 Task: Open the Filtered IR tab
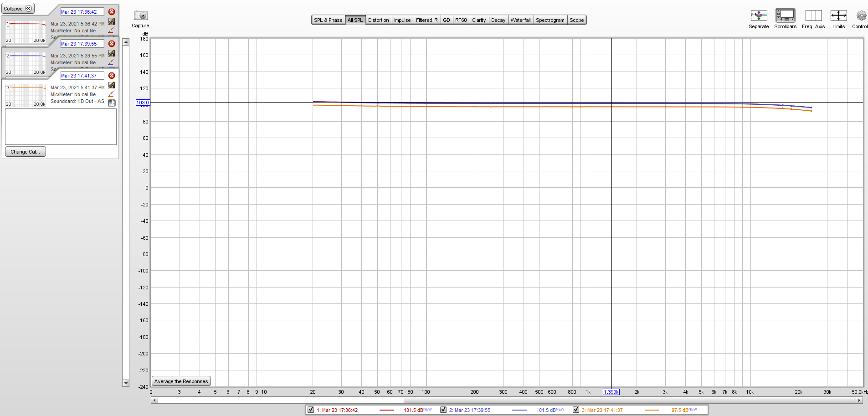pos(427,20)
